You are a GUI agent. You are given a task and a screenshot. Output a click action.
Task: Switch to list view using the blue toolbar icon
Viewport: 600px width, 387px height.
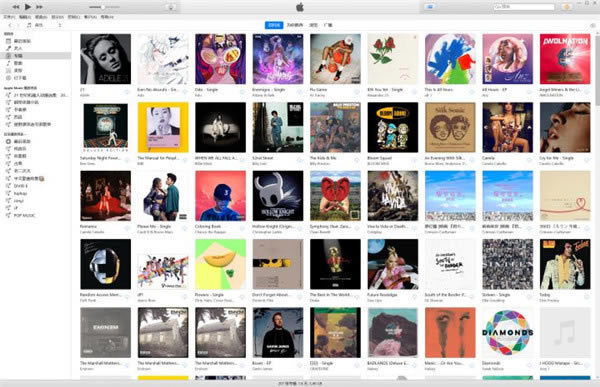pyautogui.click(x=430, y=7)
